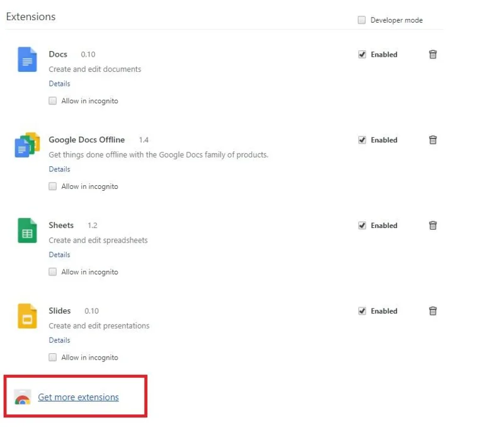
Task: Enable Developer mode checkbox
Action: tap(362, 20)
